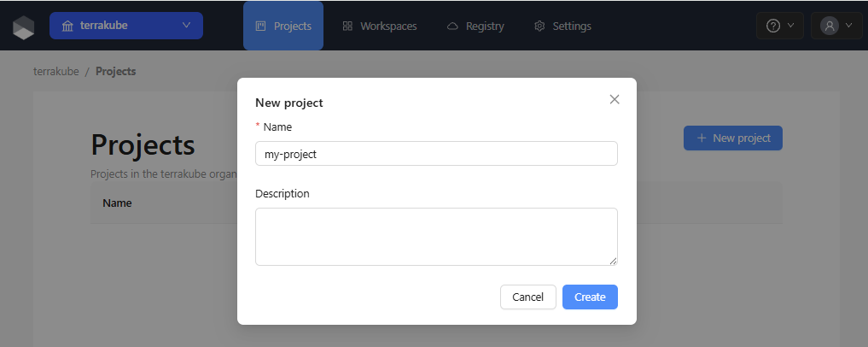Close the New project dialog
Screen dimensions: 868x347
(615, 99)
